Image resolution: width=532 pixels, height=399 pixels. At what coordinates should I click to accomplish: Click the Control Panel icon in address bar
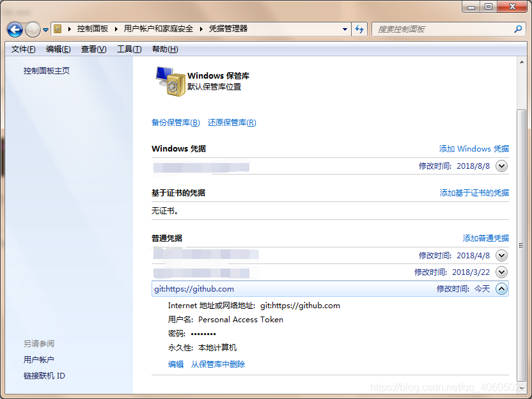58,29
